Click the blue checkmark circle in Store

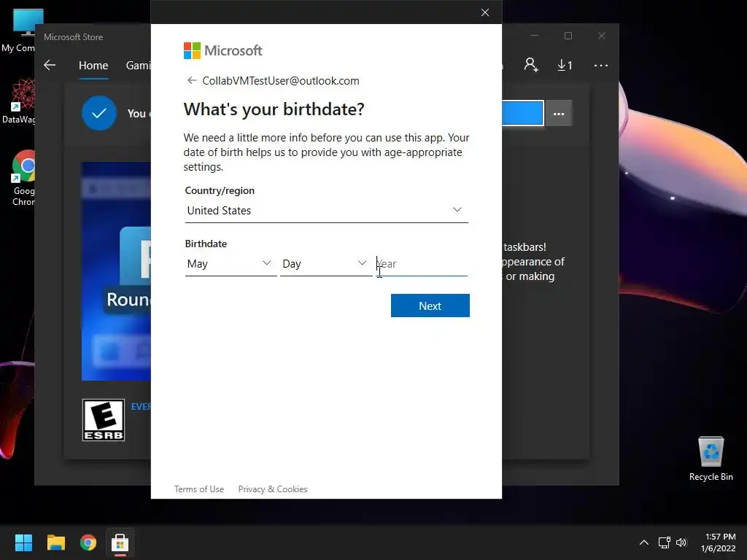click(98, 113)
